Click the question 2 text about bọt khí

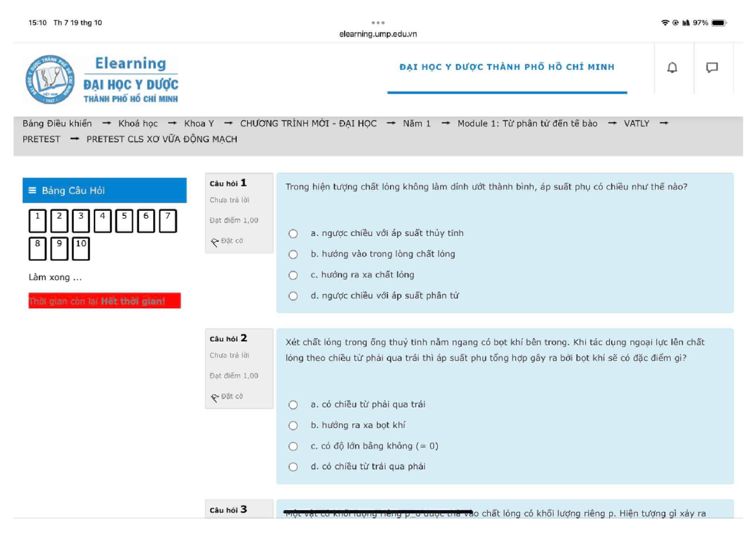495,350
